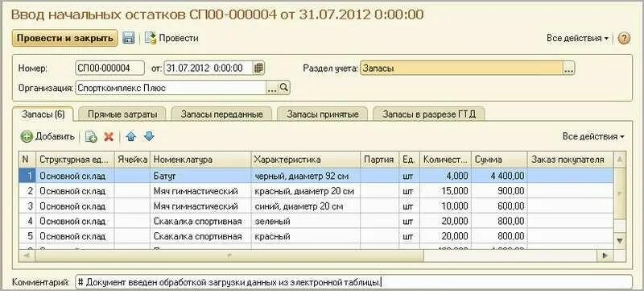The image size is (644, 291).
Task: Click the Партия column header
Action: tap(379, 160)
